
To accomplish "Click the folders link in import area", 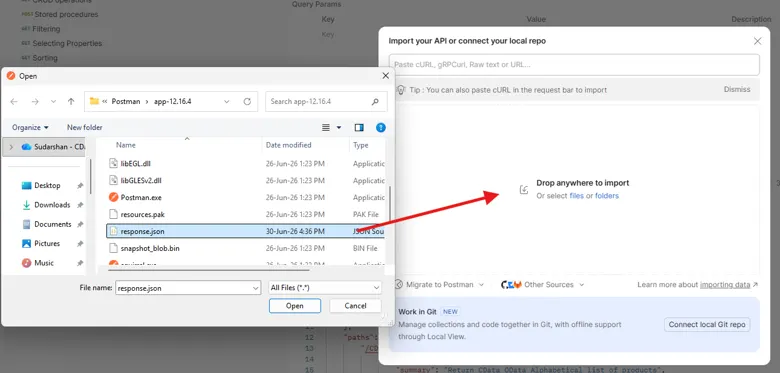I will pyautogui.click(x=607, y=196).
